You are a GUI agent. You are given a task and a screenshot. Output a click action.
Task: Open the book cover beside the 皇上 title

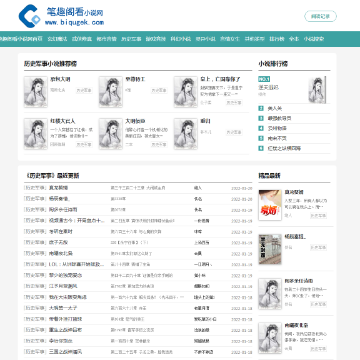point(185,92)
